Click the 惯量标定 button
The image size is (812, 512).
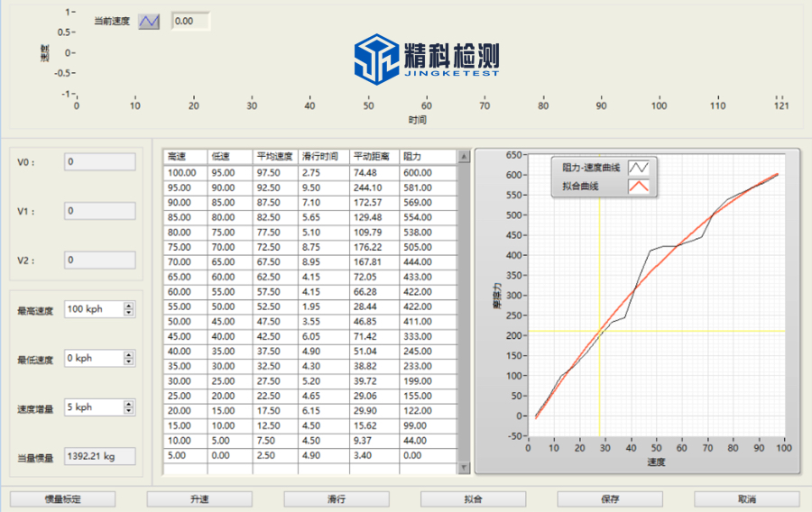tap(62, 498)
